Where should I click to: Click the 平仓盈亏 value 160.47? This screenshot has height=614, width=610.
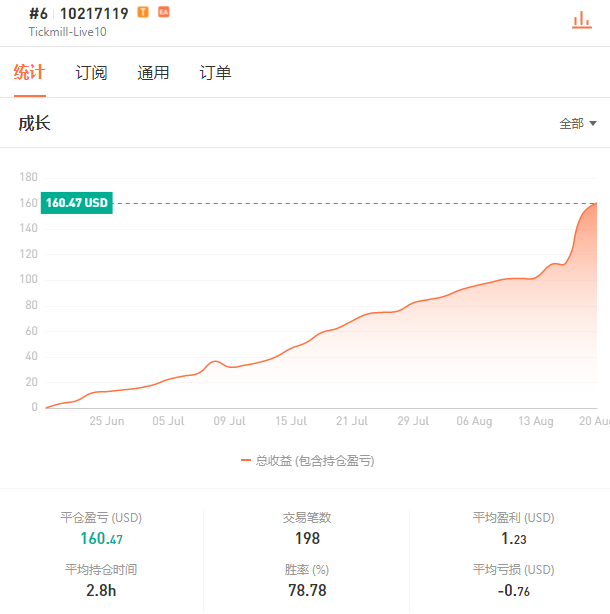101,538
